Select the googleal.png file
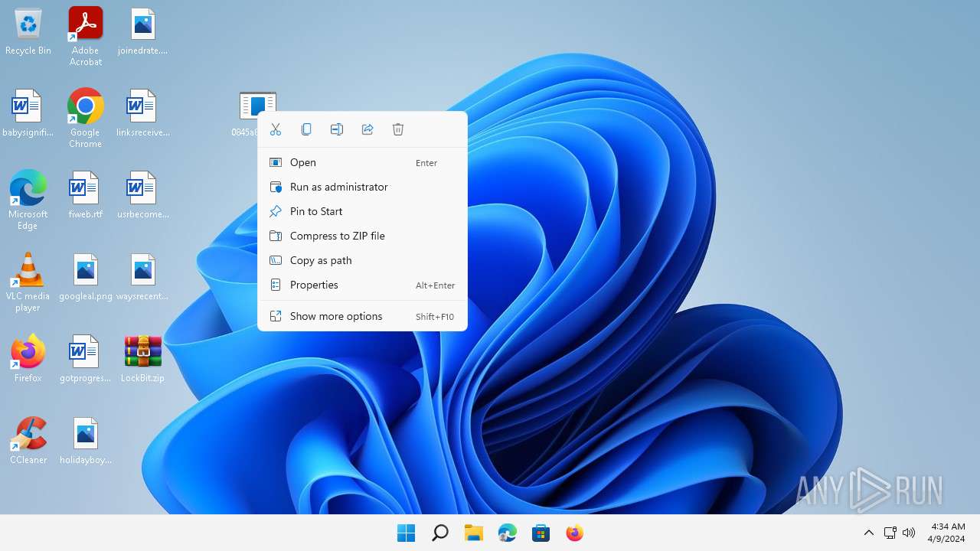Screen dimensions: 980x551 point(86,278)
